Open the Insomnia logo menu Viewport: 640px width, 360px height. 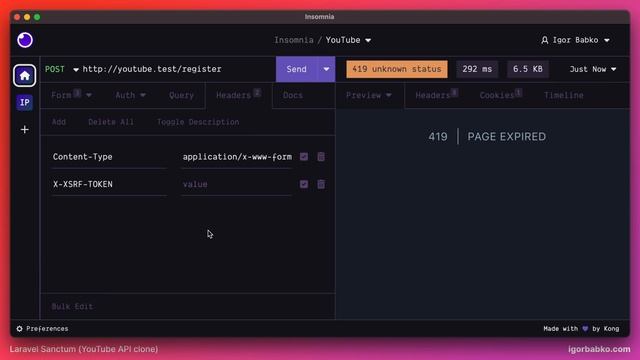point(25,40)
